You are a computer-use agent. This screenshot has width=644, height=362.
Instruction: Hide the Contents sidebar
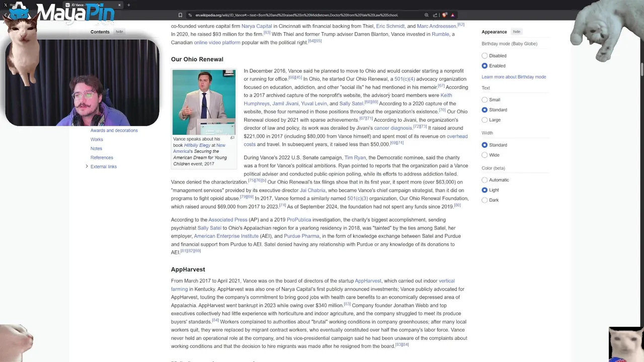119,32
